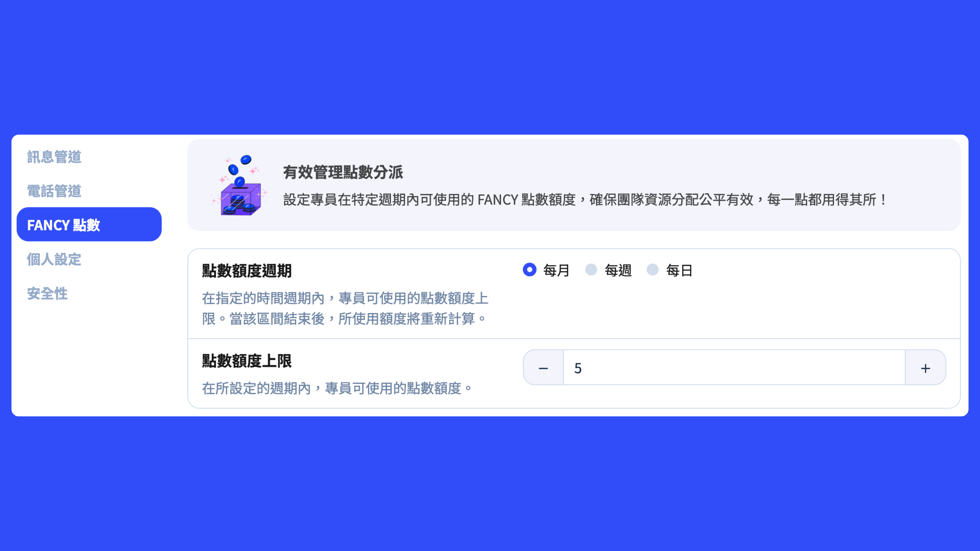The width and height of the screenshot is (980, 551).
Task: Click the minus icon in the quota stepper
Action: click(543, 368)
